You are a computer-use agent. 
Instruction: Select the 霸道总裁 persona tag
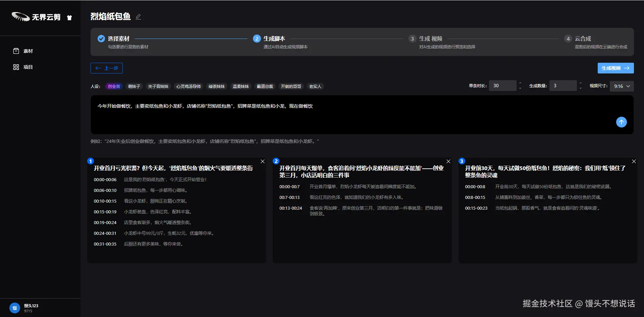pyautogui.click(x=265, y=87)
